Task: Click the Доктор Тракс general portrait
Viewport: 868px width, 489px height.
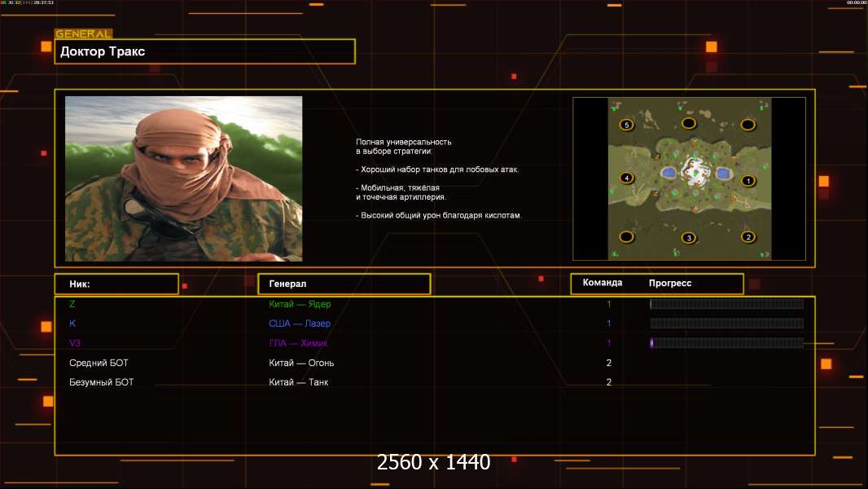Action: point(183,178)
